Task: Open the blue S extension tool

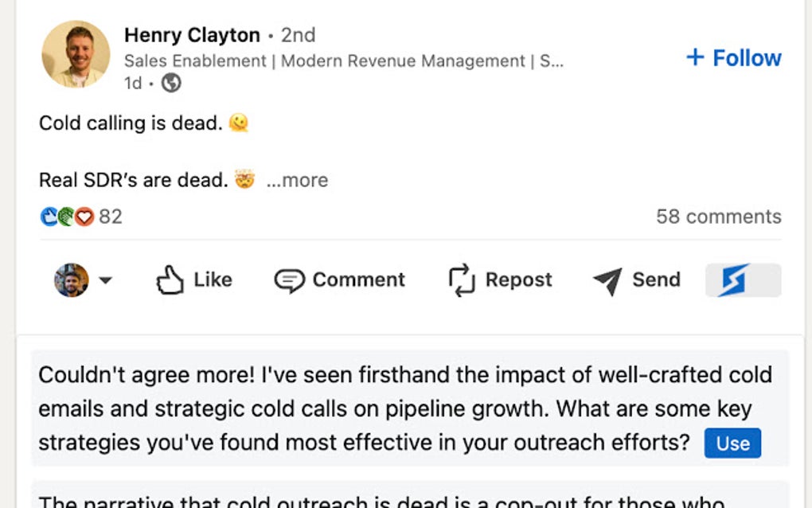Action: 741,279
